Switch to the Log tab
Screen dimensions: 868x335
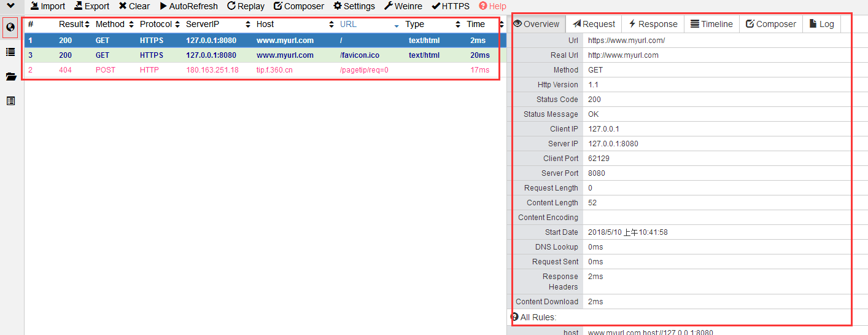click(821, 24)
